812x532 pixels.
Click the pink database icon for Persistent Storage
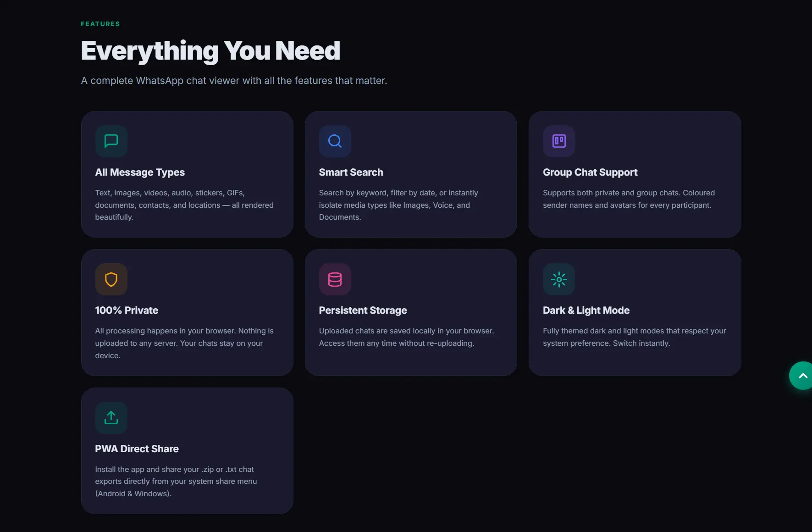pyautogui.click(x=335, y=279)
